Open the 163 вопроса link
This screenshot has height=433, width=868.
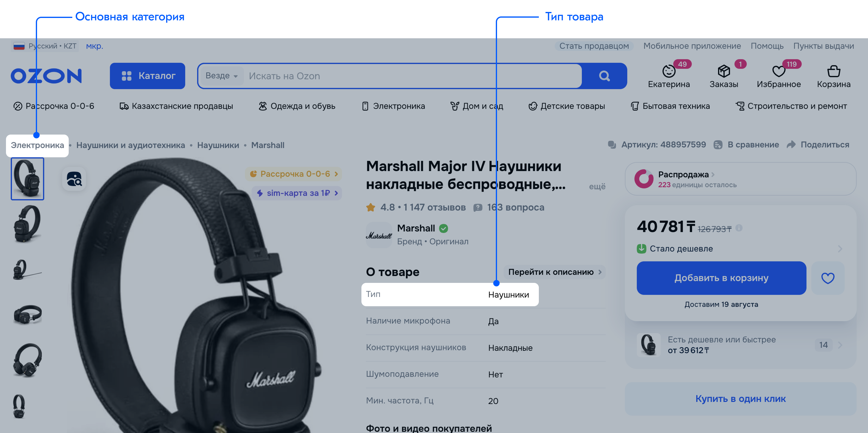pyautogui.click(x=509, y=207)
